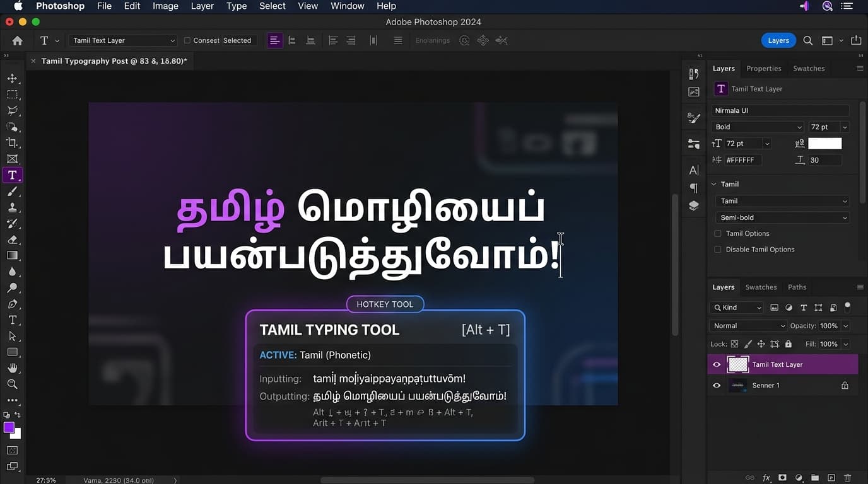Select the Zoom tool

tap(12, 384)
